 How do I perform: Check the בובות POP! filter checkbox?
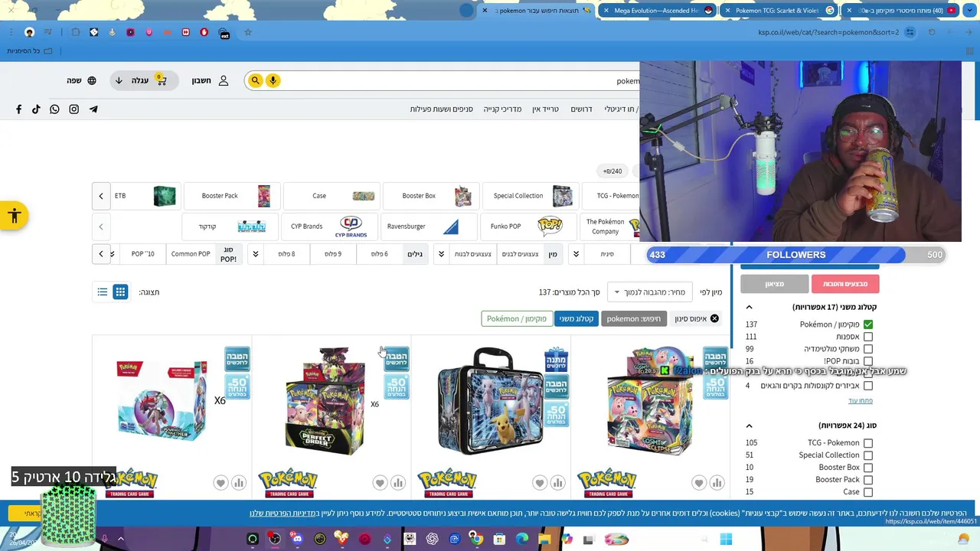(x=868, y=361)
